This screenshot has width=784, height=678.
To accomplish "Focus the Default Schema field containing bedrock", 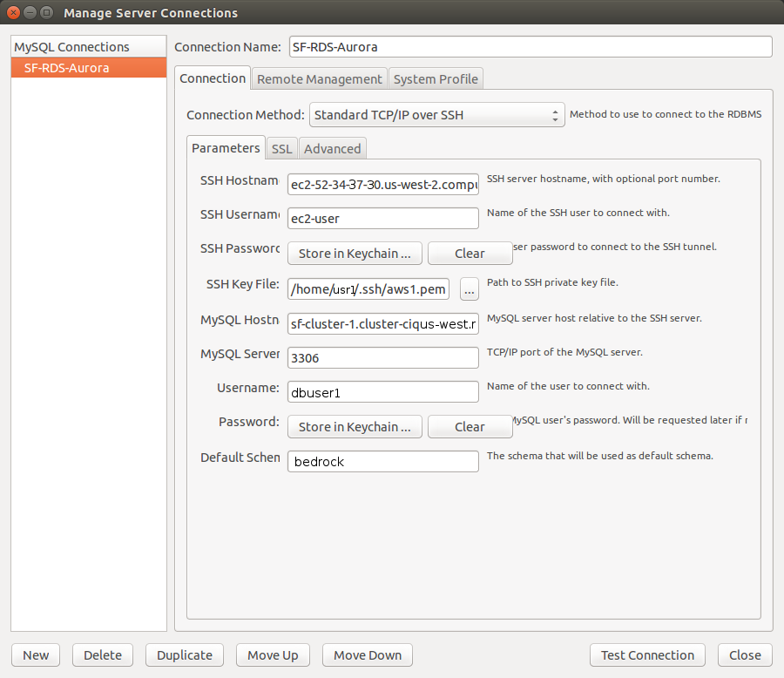I will [383, 462].
